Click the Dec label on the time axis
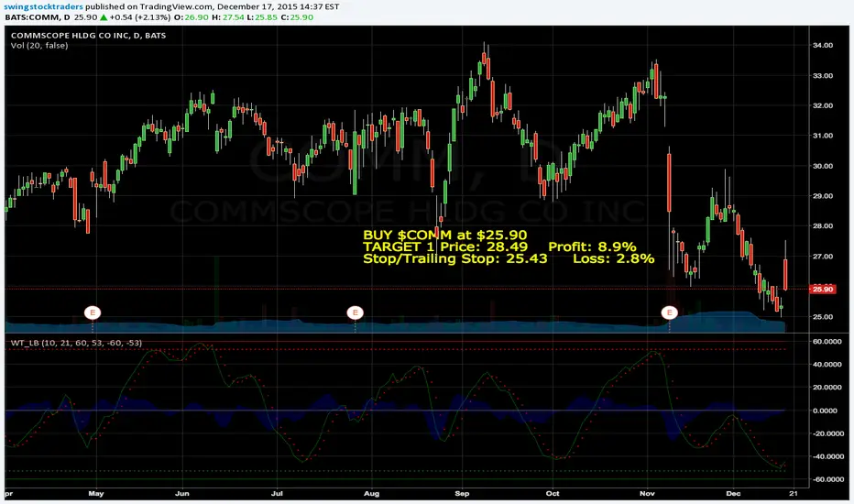Viewport: 854px width, 504px height. 733,494
